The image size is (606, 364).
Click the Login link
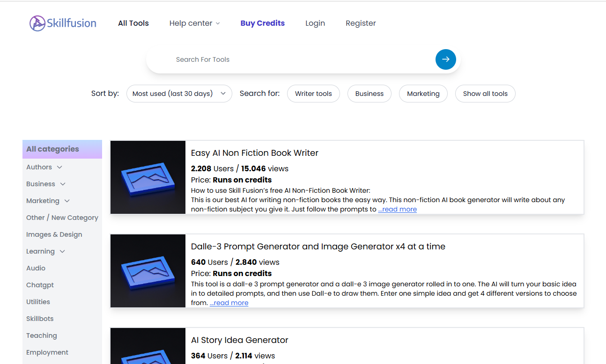click(315, 23)
